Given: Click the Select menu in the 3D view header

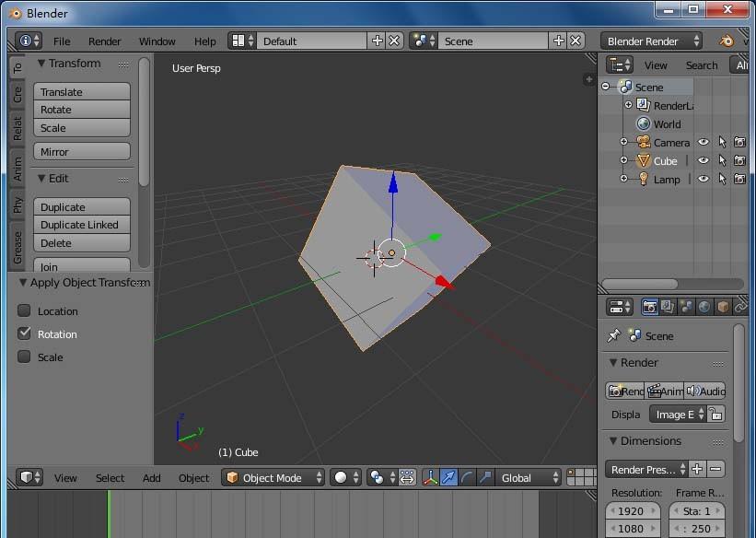Looking at the screenshot, I should pyautogui.click(x=110, y=477).
